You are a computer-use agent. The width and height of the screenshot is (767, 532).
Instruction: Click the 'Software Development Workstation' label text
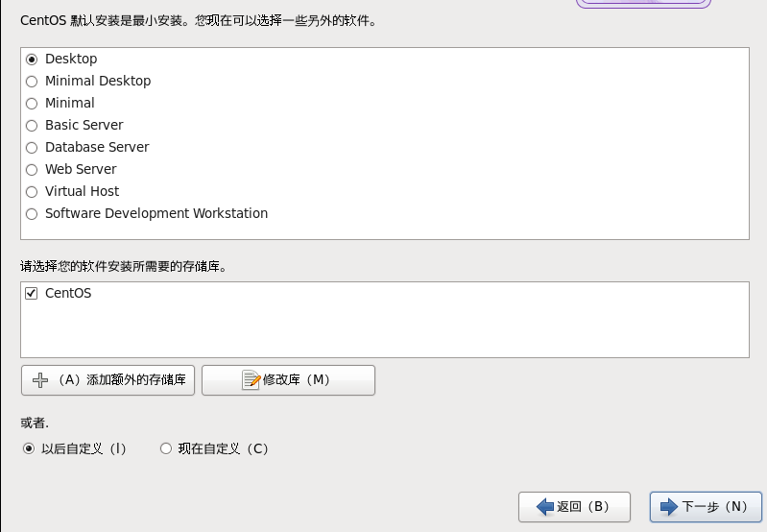(156, 213)
